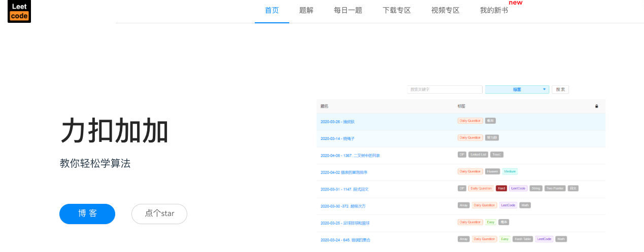Click the dropdown arrow beside 标签
Image resolution: width=644 pixels, height=252 pixels.
pyautogui.click(x=545, y=89)
